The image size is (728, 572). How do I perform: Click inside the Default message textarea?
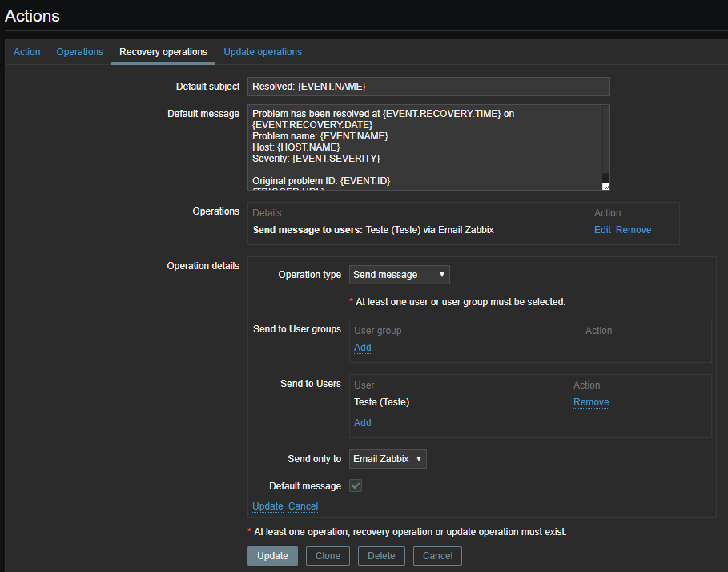424,147
